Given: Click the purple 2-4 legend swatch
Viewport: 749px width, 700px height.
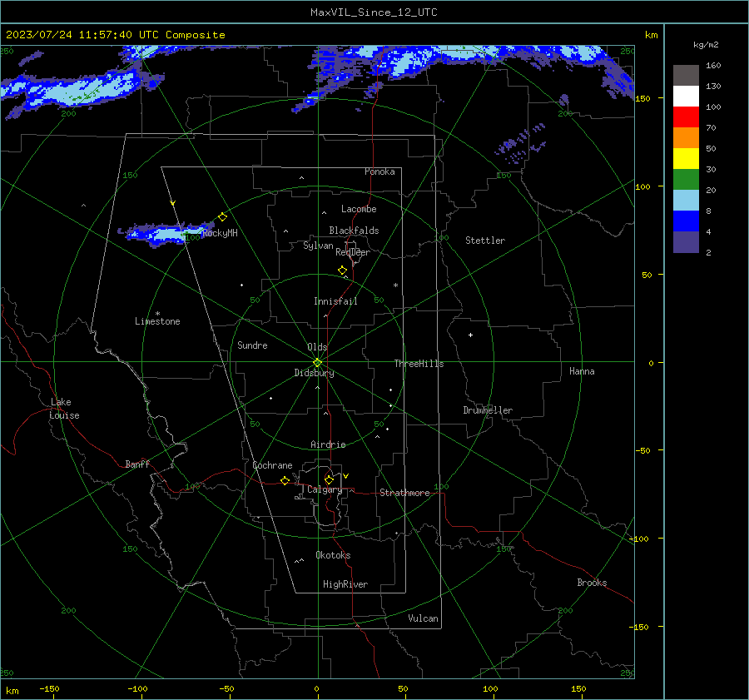Looking at the screenshot, I should click(x=686, y=241).
